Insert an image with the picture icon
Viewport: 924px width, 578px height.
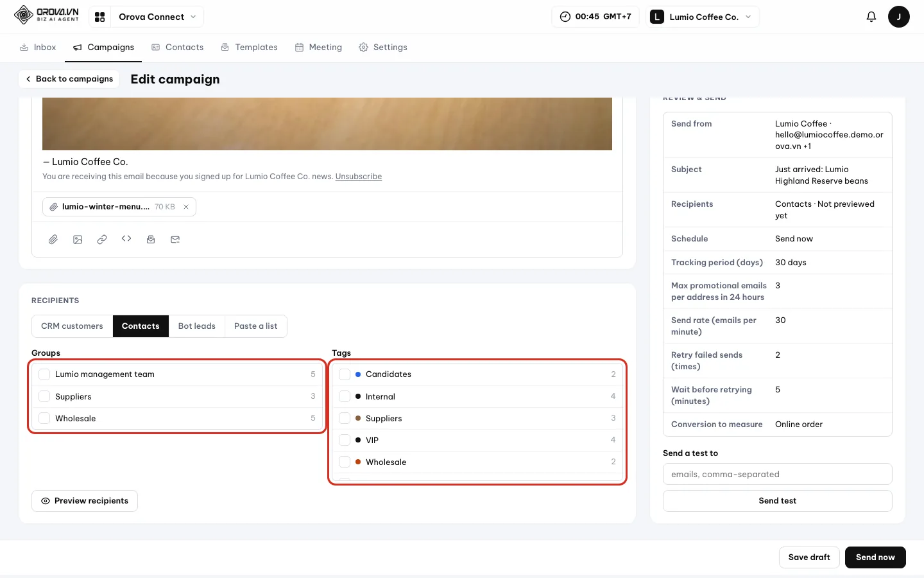click(x=78, y=240)
